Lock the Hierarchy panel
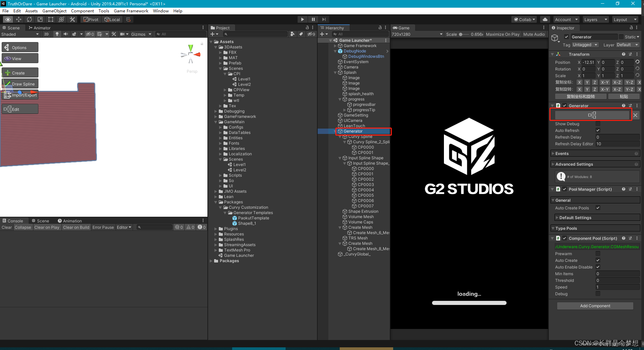The image size is (644, 350). point(380,28)
